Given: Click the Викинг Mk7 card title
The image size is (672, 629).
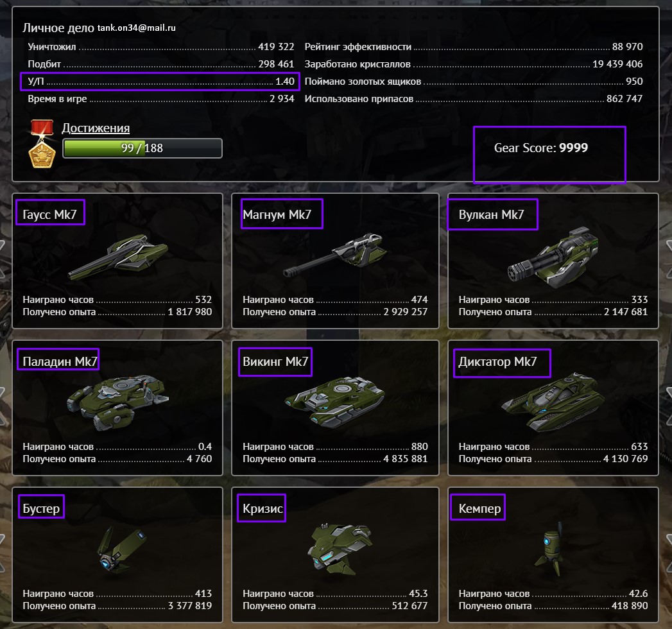Looking at the screenshot, I should tap(275, 361).
